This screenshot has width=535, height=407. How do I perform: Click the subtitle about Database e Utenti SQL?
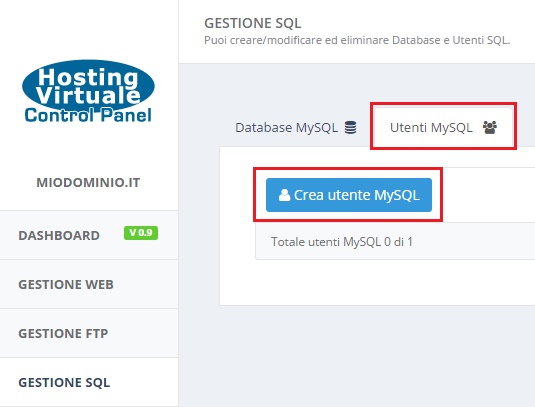pyautogui.click(x=357, y=40)
